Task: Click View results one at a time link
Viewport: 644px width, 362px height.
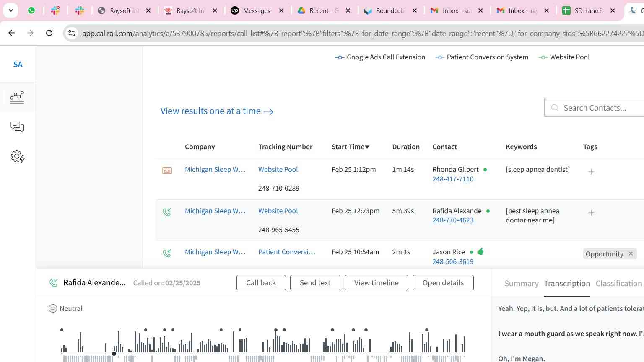Action: 217,111
